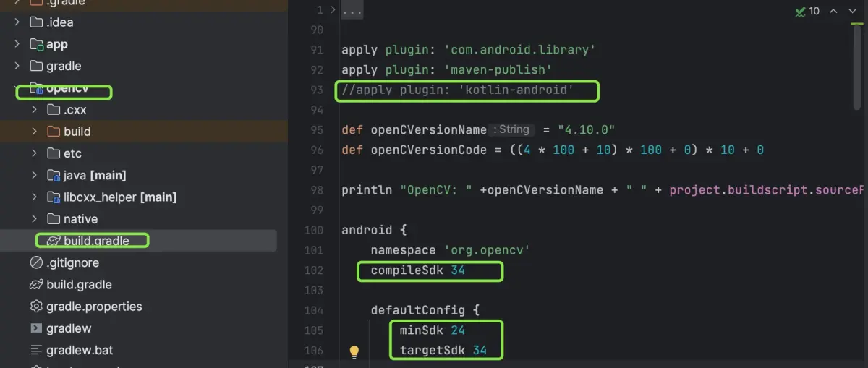Click the targetSdk 34 line
This screenshot has width=868, height=368.
[x=443, y=351]
